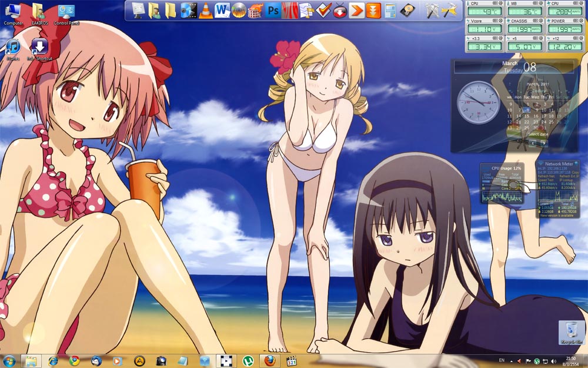Open the Windows Start menu

[x=9, y=361]
